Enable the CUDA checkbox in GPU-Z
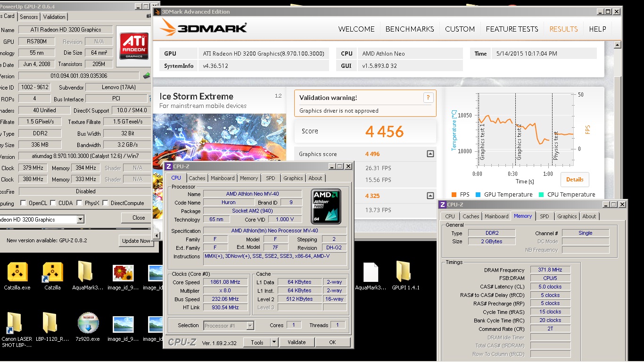The image size is (644, 362). 53,203
